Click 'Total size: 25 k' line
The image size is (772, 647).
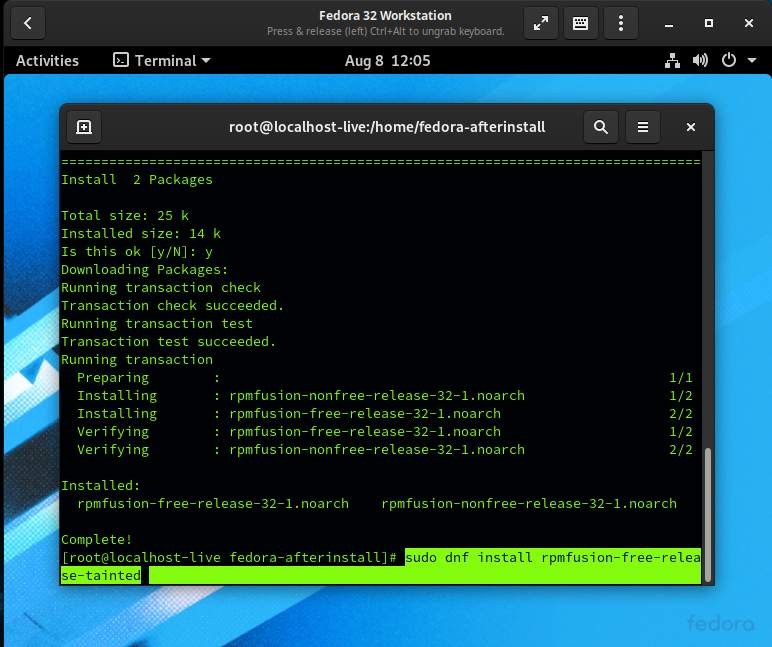[125, 216]
